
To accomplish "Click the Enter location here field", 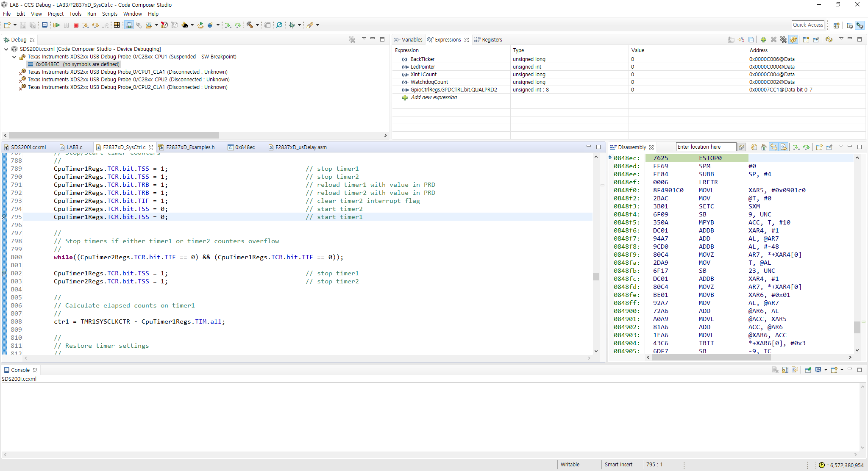I will pyautogui.click(x=706, y=147).
